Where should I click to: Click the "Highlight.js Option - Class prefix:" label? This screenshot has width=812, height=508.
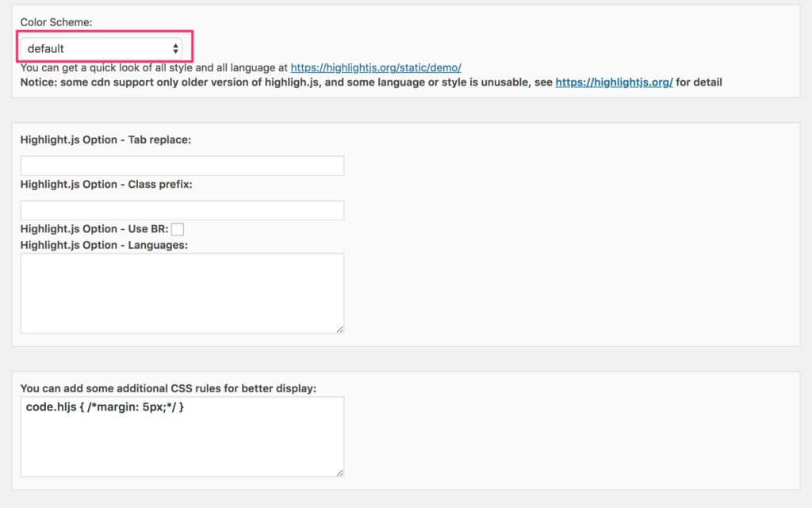(106, 184)
